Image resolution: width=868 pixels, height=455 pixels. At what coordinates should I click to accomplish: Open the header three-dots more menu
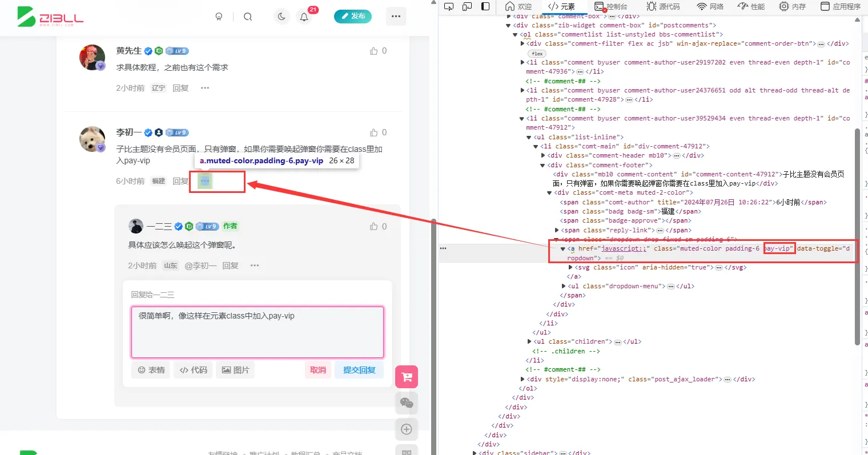pos(396,17)
